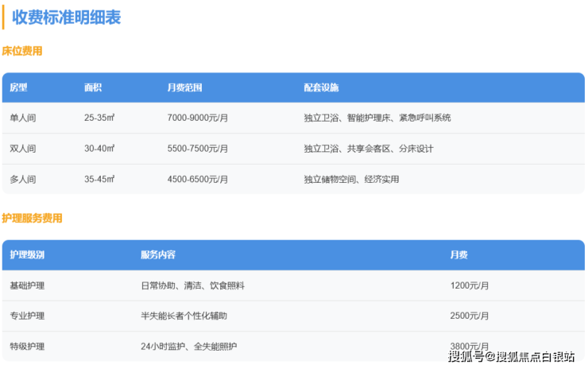The height and width of the screenshot is (369, 588).
Task: Select the 7000-9000元/月 price cell
Action: coord(198,118)
